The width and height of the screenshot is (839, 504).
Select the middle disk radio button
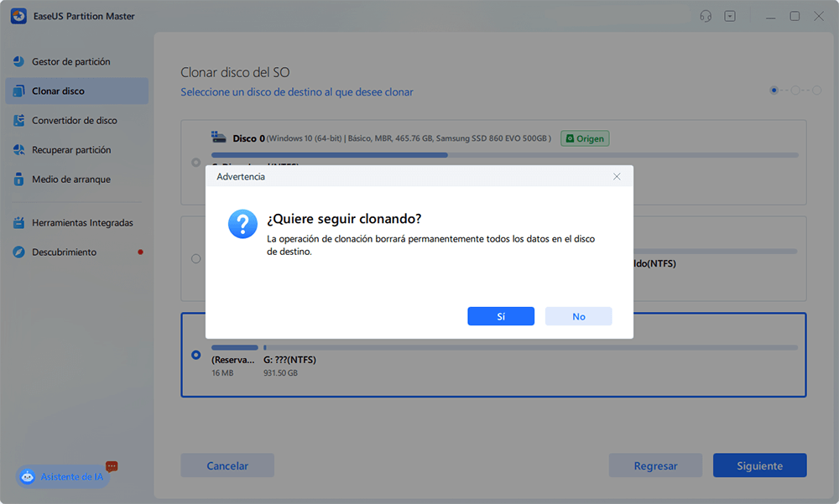[x=196, y=259]
